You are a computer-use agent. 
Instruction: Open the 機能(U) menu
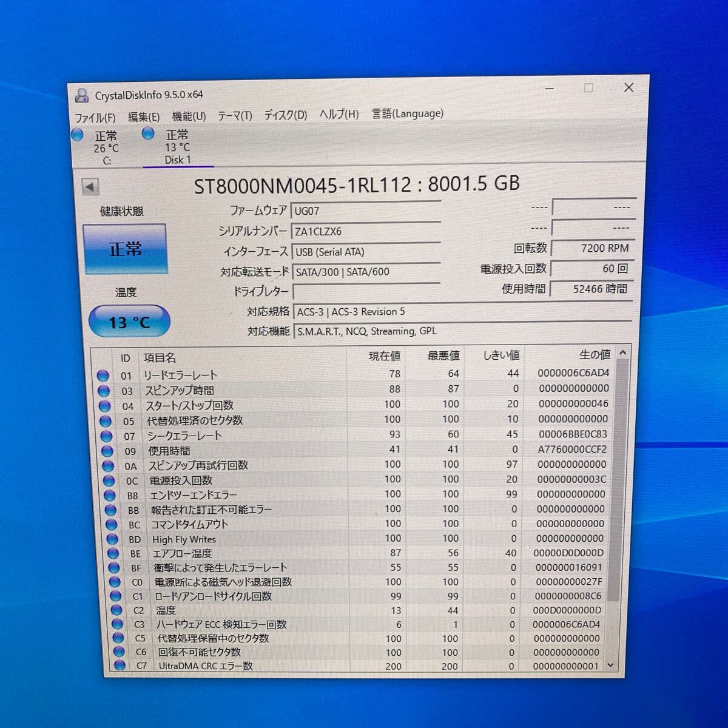point(189,116)
